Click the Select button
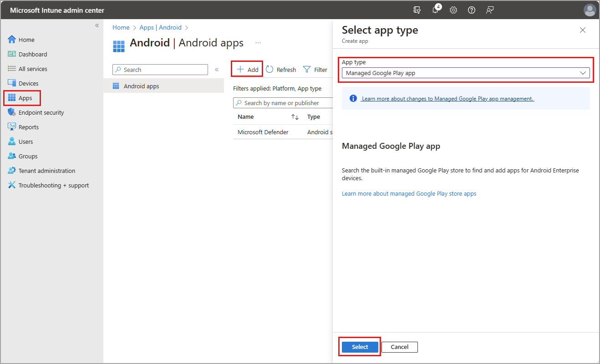This screenshot has height=364, width=600. 359,347
